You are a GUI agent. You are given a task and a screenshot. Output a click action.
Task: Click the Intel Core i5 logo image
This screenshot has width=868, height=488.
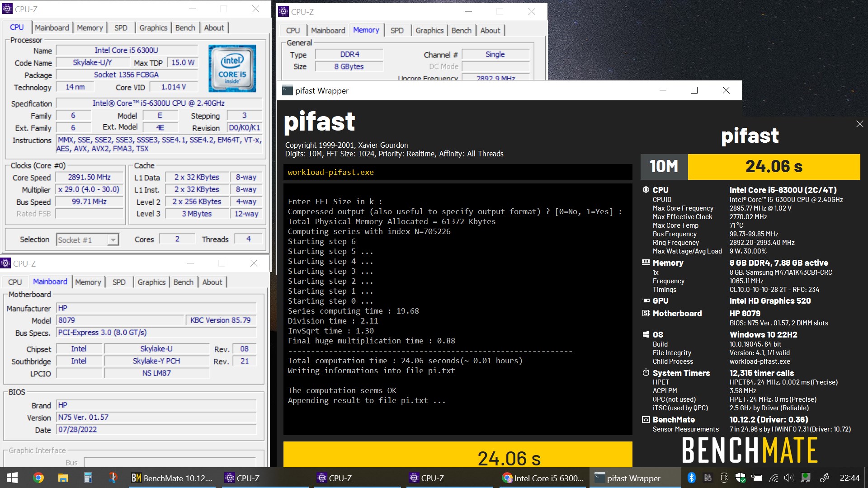[232, 68]
